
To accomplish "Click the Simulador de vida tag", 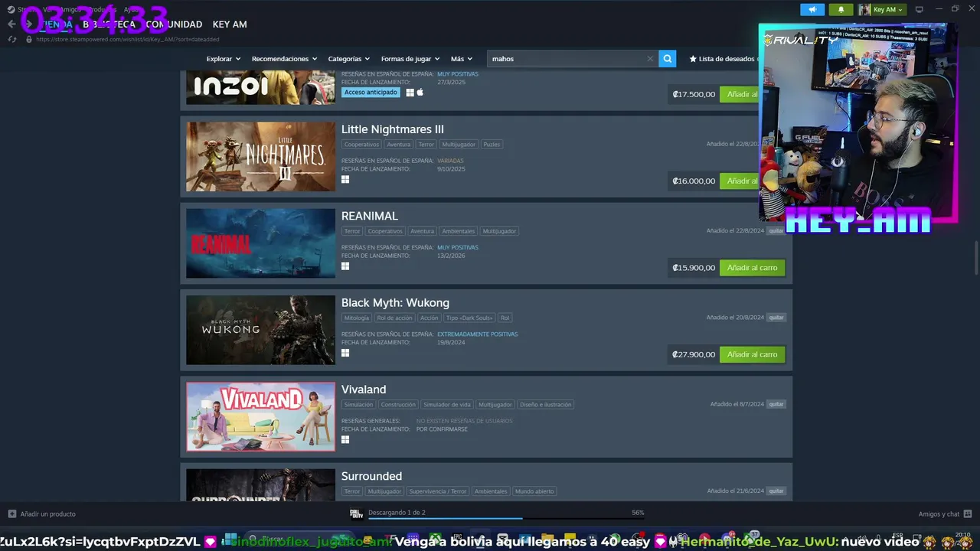I will point(447,404).
